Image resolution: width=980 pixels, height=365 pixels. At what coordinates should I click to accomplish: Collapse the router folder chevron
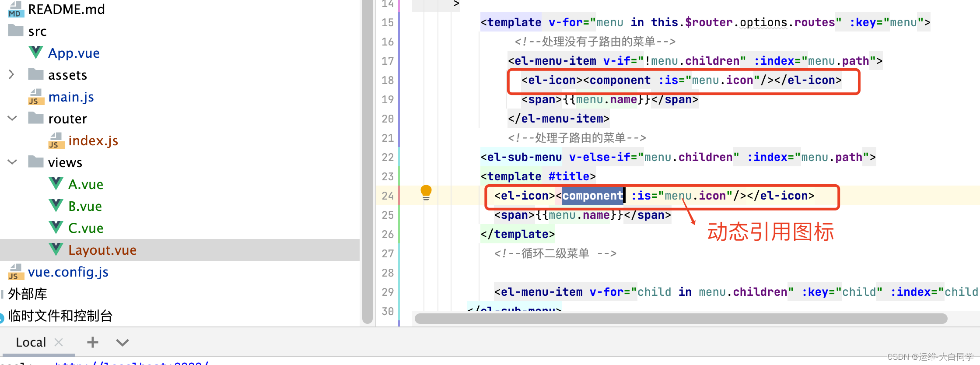click(12, 119)
